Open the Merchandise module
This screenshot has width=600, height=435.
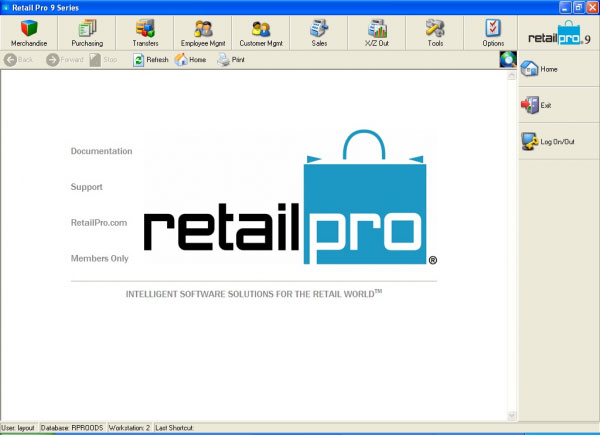tap(29, 33)
